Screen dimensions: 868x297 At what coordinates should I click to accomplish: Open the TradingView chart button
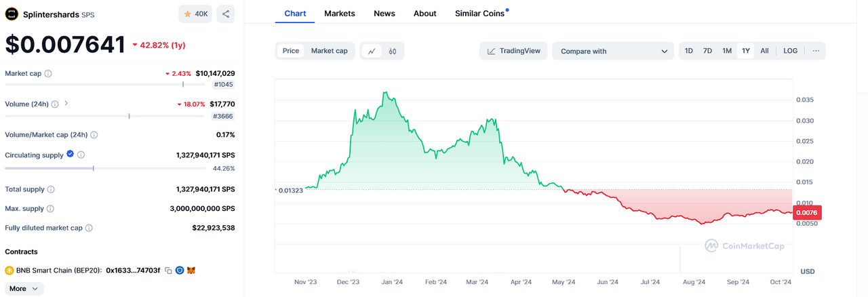click(513, 51)
